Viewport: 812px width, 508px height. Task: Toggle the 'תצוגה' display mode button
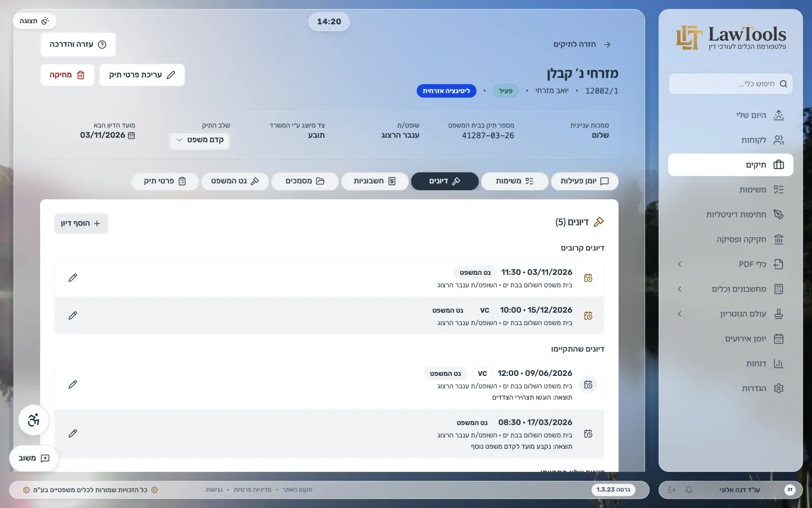click(35, 21)
